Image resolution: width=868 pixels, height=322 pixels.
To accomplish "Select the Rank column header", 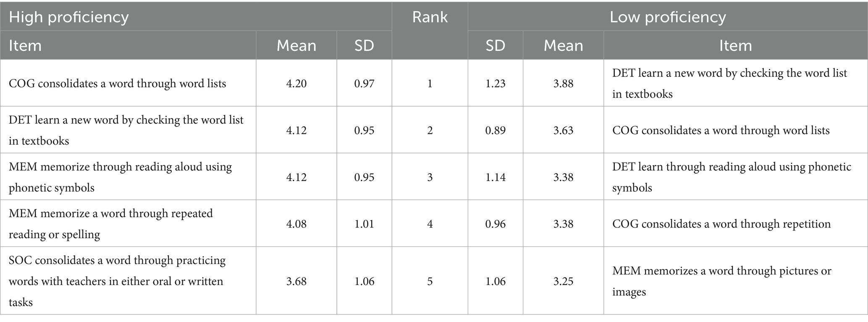I will 430,17.
